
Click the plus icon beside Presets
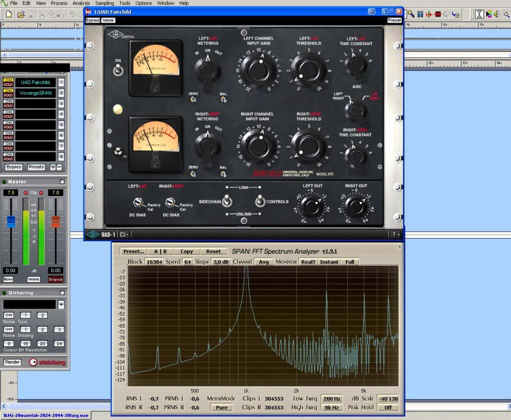(53, 167)
